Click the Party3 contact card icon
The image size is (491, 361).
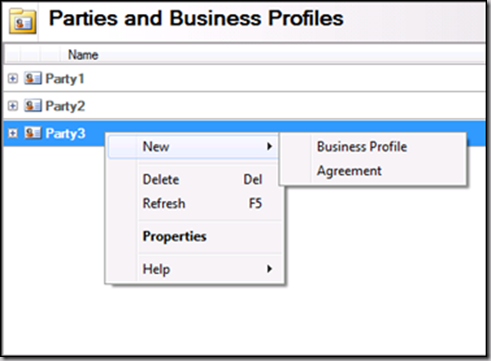(33, 133)
